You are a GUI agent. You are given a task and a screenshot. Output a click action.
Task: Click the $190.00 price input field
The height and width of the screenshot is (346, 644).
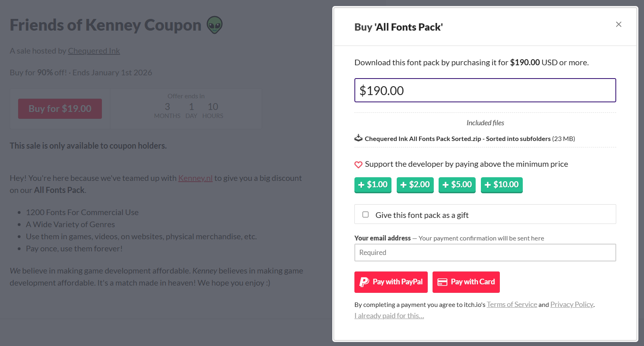[485, 90]
